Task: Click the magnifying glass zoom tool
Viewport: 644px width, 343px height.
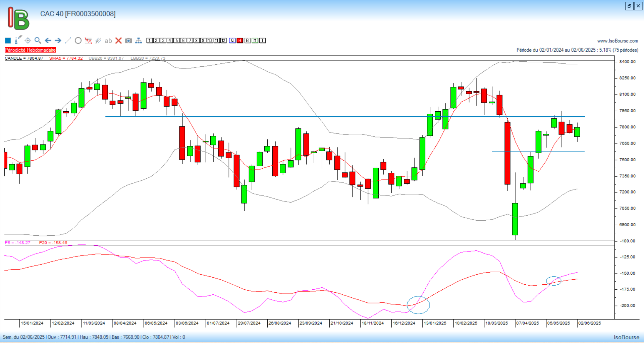Action: [x=38, y=41]
